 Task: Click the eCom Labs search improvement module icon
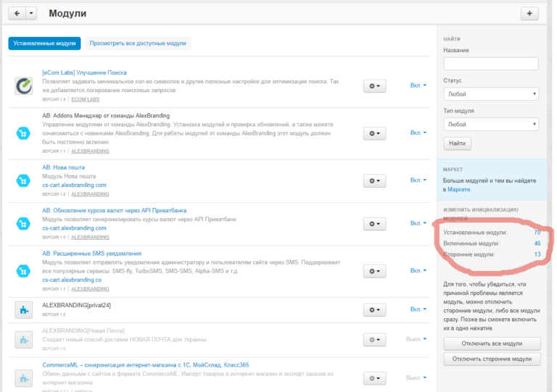(24, 86)
